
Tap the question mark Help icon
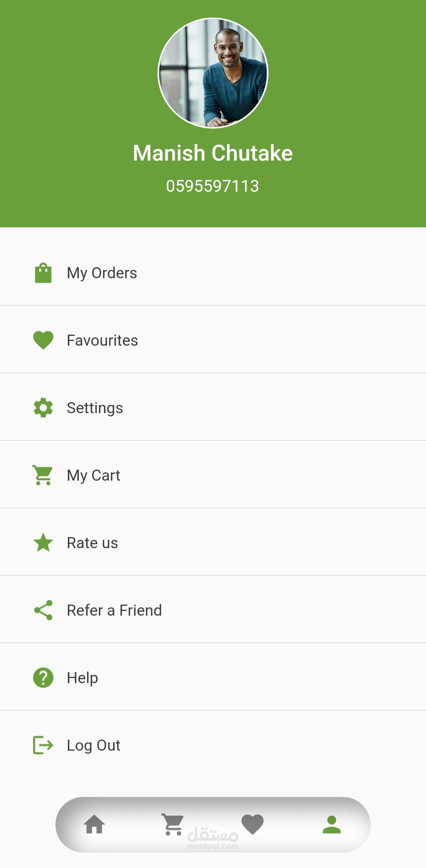43,678
